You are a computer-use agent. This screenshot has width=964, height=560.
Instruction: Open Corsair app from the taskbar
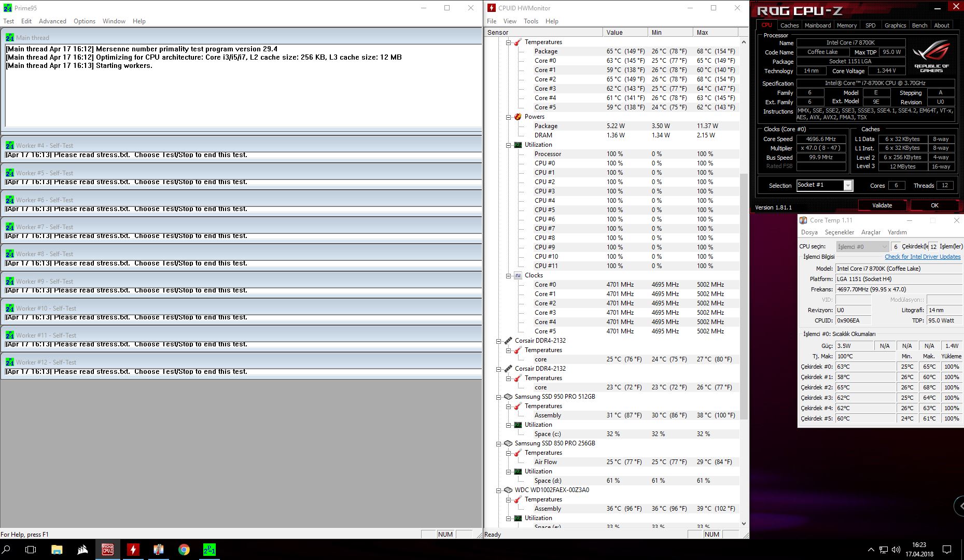point(82,550)
